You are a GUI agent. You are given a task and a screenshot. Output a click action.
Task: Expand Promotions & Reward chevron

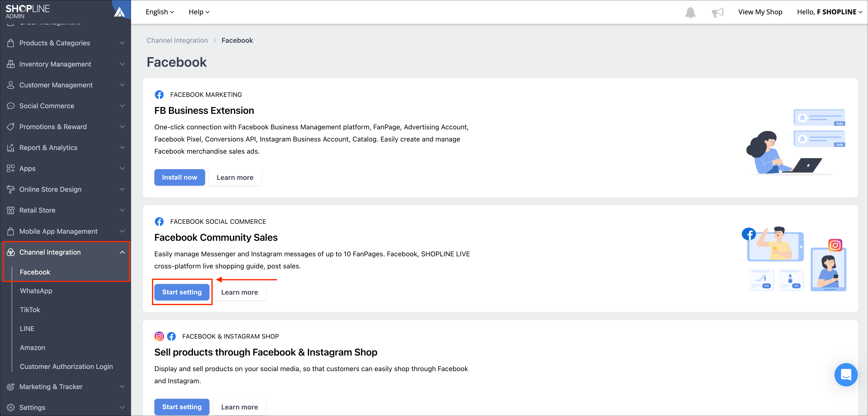coord(122,127)
